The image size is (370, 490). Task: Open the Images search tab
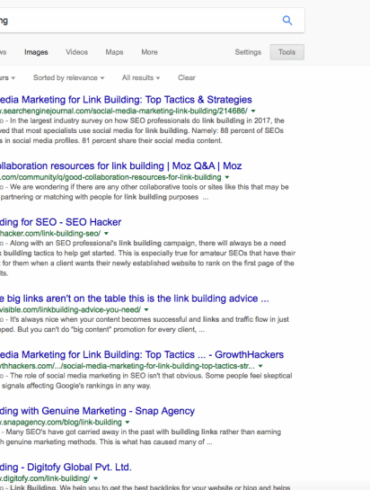click(x=36, y=52)
